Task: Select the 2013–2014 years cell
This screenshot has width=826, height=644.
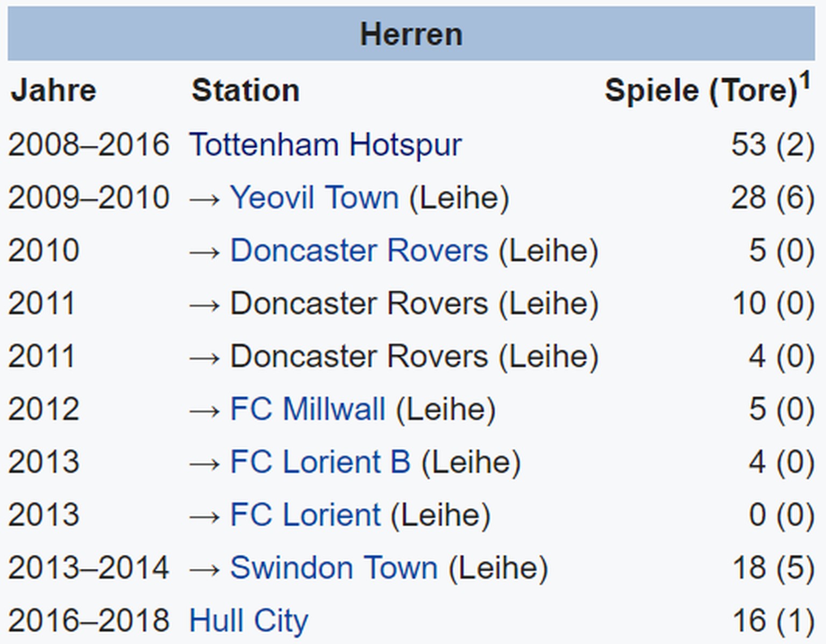Action: coord(89,568)
